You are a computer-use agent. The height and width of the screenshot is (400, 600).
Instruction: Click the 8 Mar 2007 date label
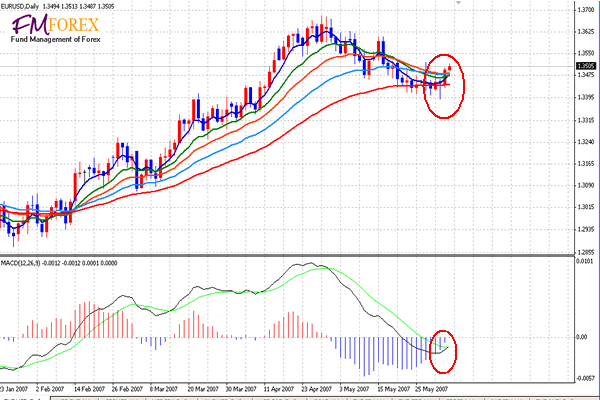pyautogui.click(x=164, y=389)
